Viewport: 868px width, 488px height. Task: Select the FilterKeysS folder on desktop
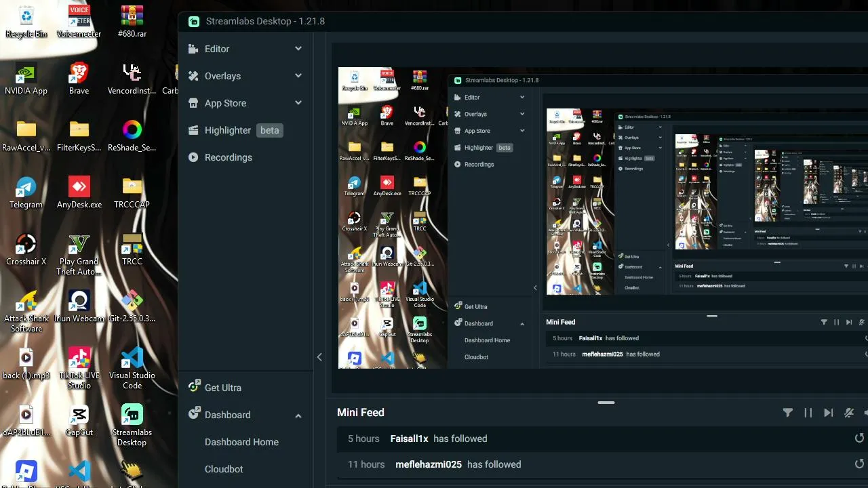pyautogui.click(x=79, y=136)
